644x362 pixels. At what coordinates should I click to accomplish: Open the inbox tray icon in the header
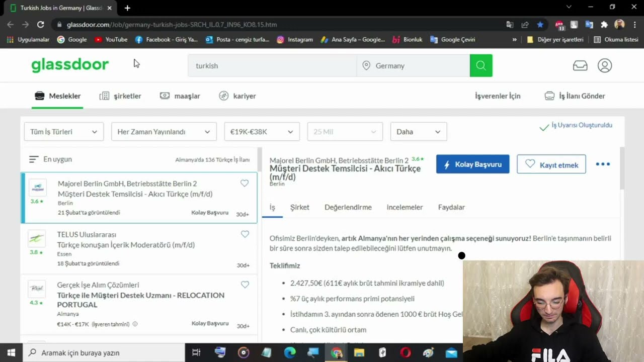coord(580,65)
